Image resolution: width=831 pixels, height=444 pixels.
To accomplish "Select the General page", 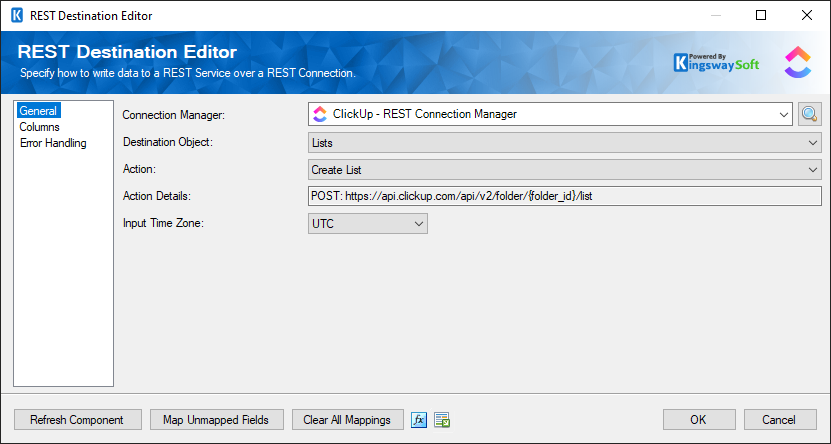I will point(38,111).
